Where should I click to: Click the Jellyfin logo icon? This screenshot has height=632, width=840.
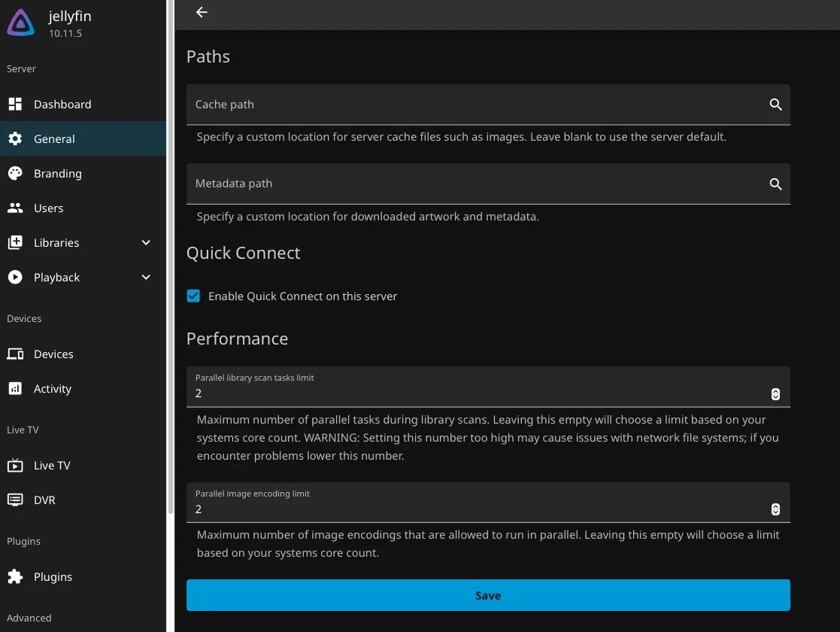(x=21, y=24)
